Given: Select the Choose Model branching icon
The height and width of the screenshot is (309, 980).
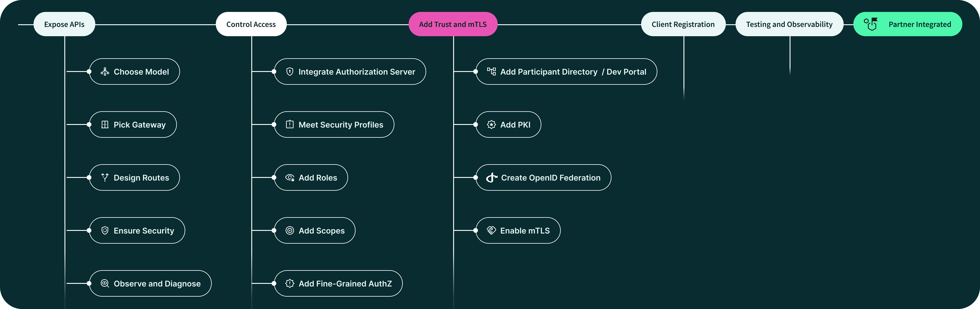Looking at the screenshot, I should pos(105,72).
